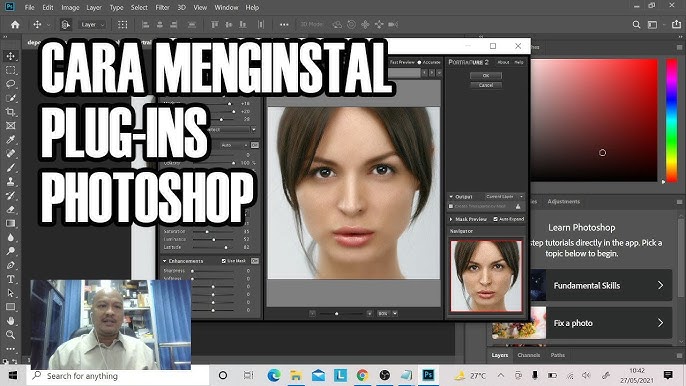Click the zoom out minus button below preview

pyautogui.click(x=312, y=313)
